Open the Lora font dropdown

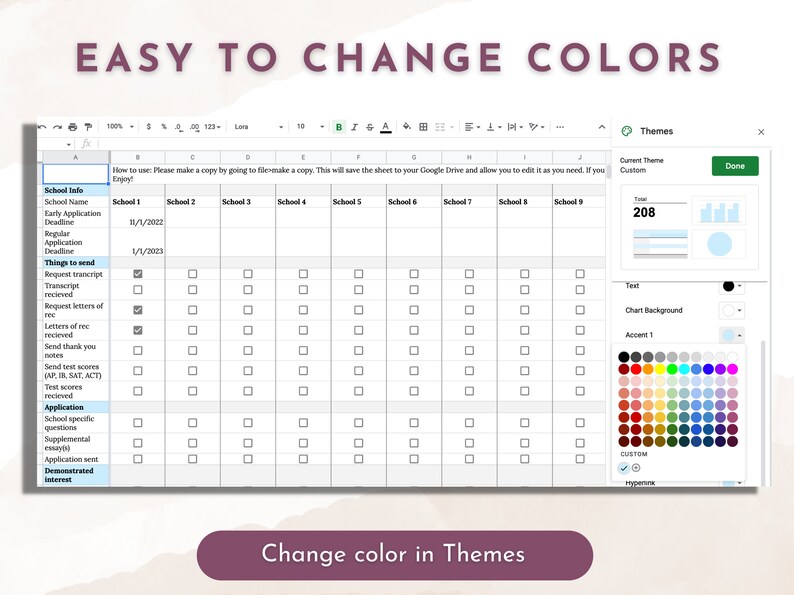point(258,127)
